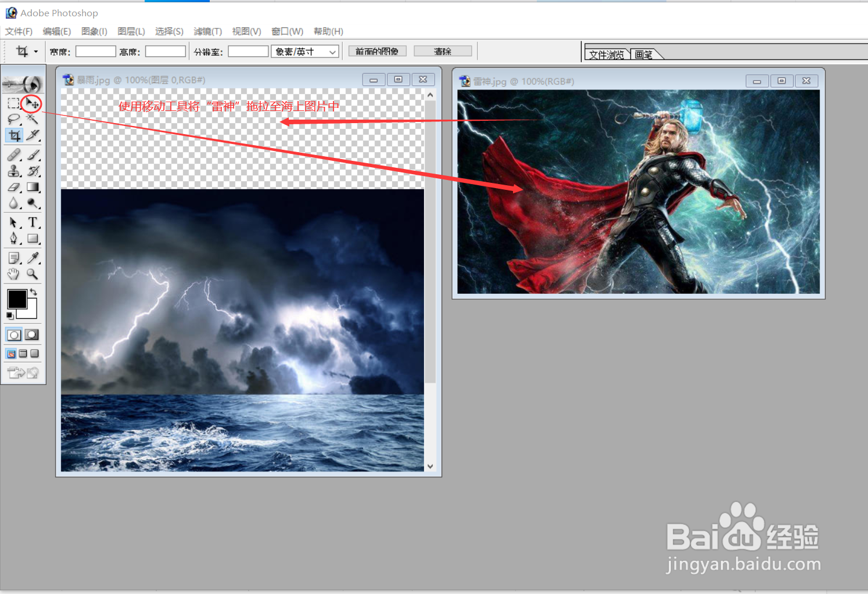868x594 pixels.
Task: Switch to Standard editing mode
Action: coord(14,335)
